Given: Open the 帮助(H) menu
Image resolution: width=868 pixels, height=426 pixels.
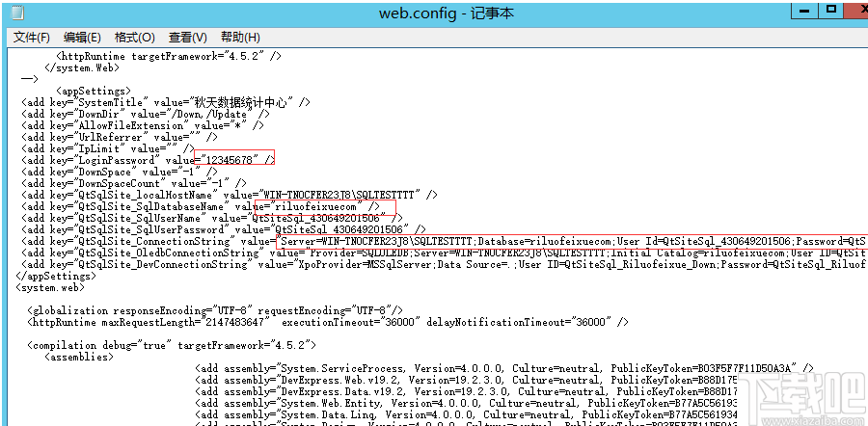Looking at the screenshot, I should click(240, 37).
